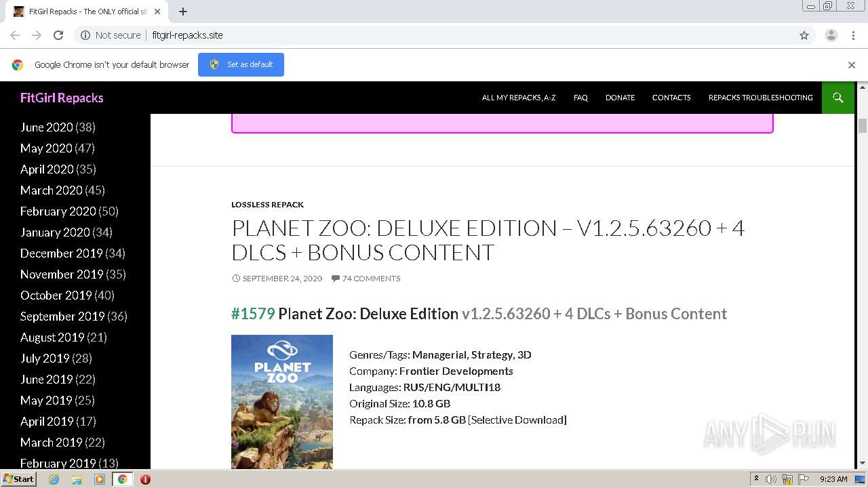The width and height of the screenshot is (868, 488).
Task: Open the May 2020 archive
Action: point(46,148)
